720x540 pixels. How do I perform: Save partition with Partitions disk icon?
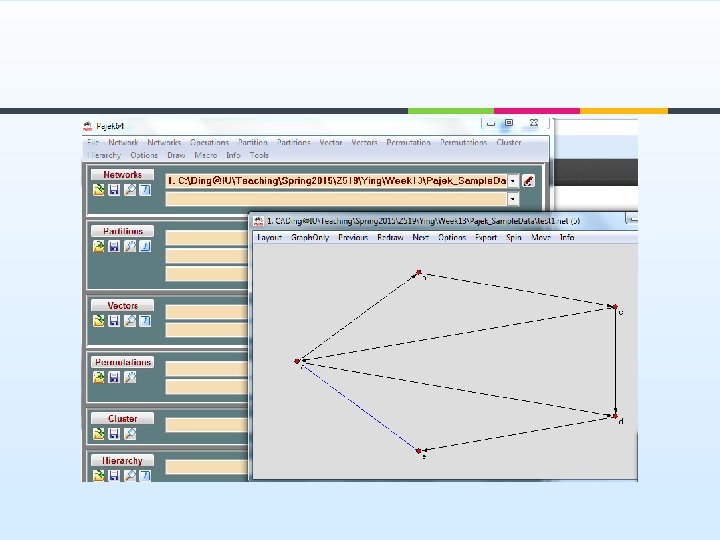pyautogui.click(x=114, y=246)
